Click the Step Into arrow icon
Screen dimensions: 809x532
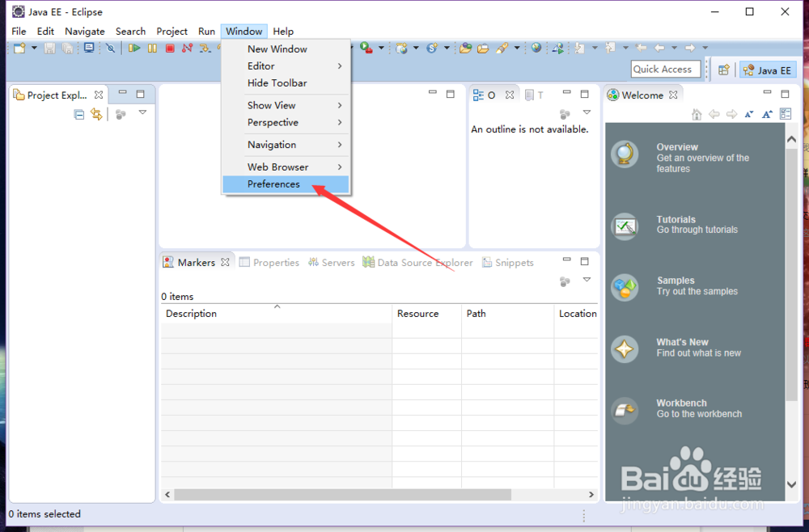[205, 48]
